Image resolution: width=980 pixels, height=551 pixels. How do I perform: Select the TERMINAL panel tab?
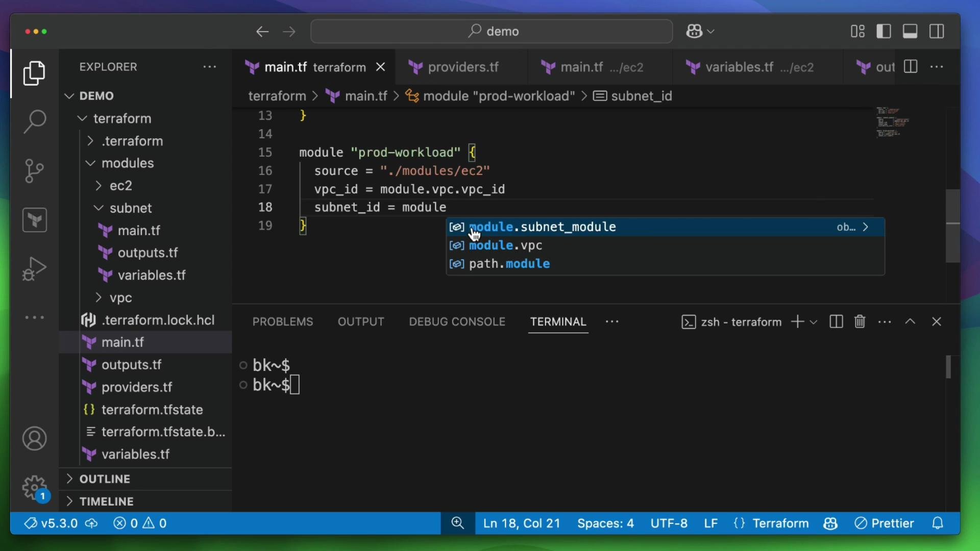pos(558,322)
